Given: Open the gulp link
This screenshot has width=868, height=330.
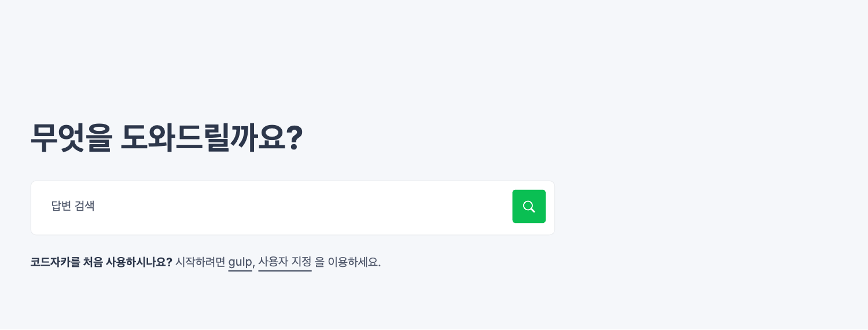Looking at the screenshot, I should pos(240,262).
